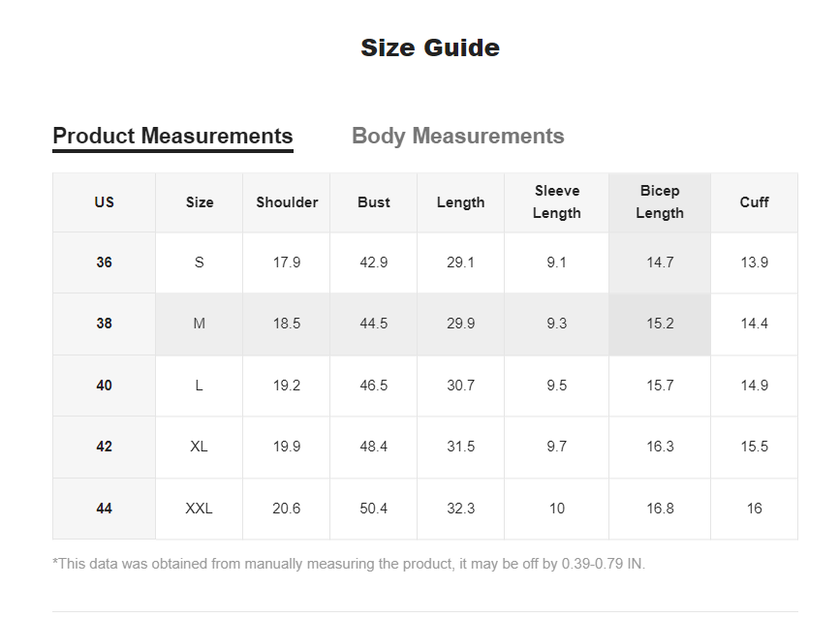Select the size S cell
The image size is (840, 618).
[199, 263]
